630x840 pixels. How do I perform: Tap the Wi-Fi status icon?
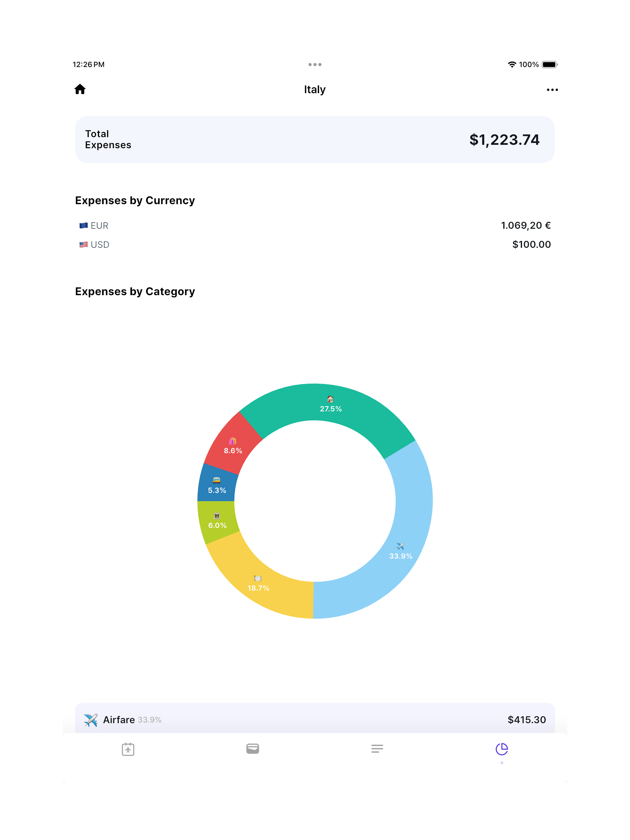512,65
